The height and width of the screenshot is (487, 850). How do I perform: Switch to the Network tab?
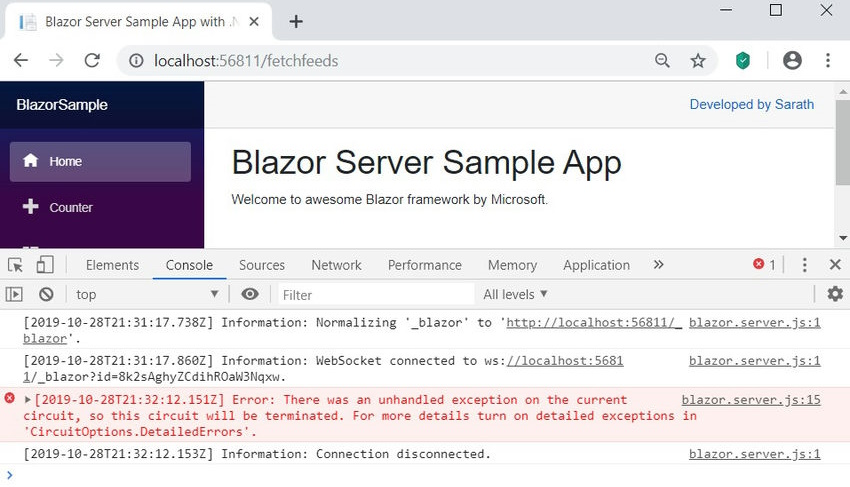[x=336, y=265]
